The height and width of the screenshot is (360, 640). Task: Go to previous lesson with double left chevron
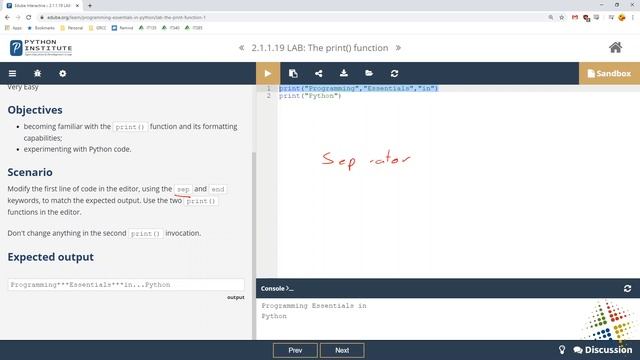(x=242, y=48)
